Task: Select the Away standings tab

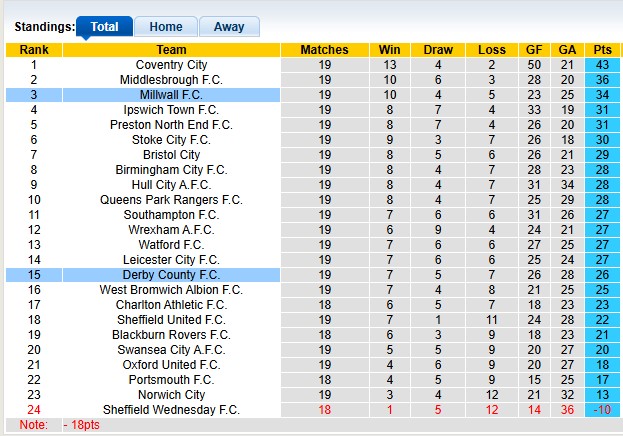Action: click(x=229, y=27)
